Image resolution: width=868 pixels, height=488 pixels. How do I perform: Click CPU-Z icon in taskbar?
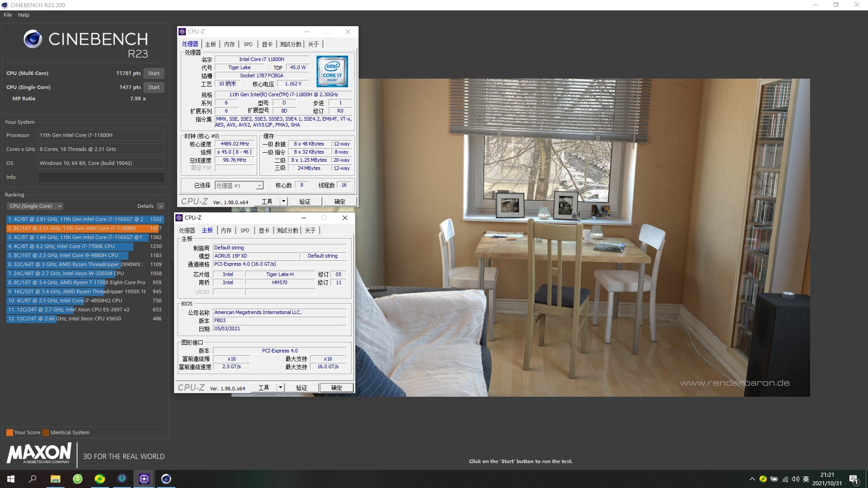(x=144, y=479)
